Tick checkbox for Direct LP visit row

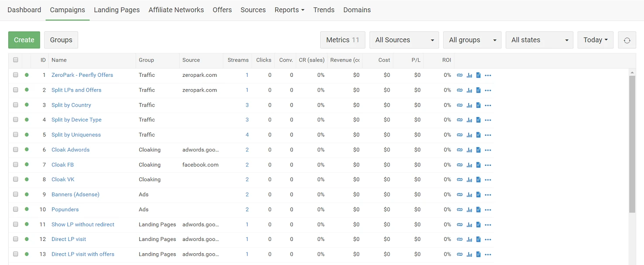tap(16, 239)
